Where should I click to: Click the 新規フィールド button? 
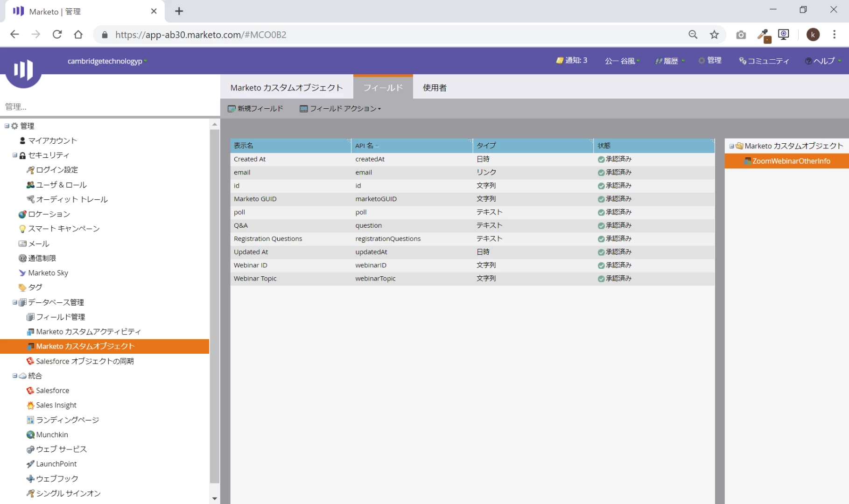tap(255, 109)
